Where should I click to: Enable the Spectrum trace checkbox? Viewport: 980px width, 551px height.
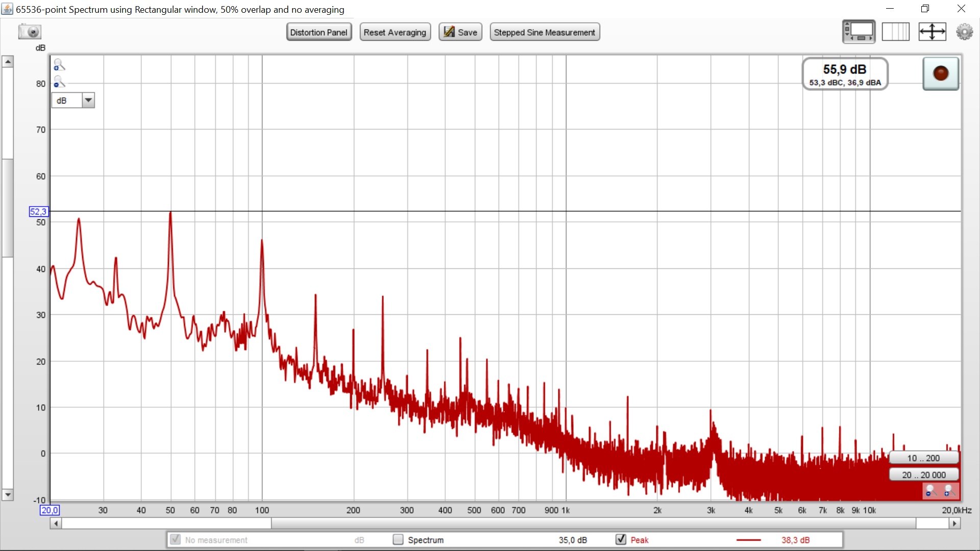click(398, 539)
